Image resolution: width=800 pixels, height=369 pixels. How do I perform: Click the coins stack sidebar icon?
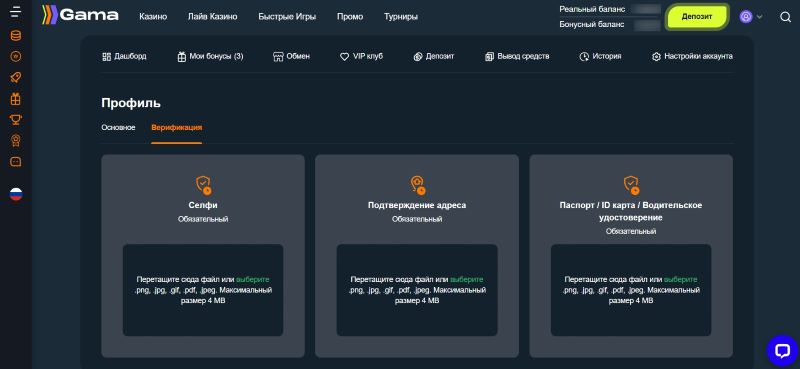16,36
